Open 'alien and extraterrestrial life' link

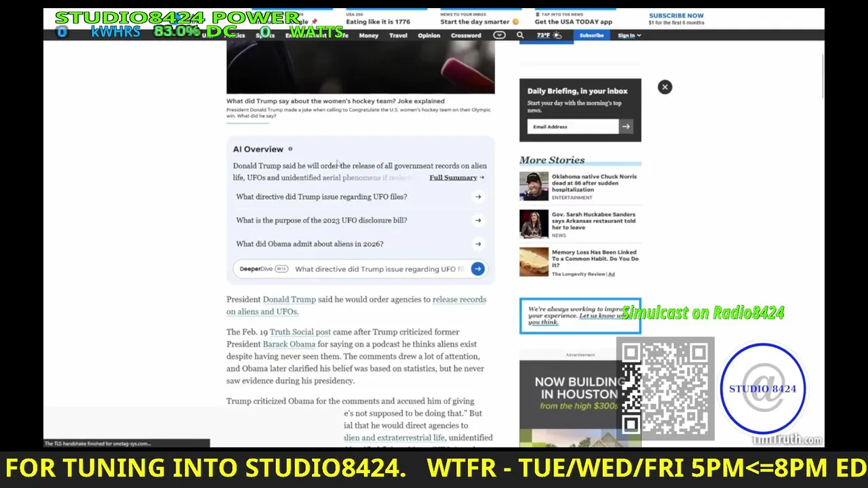pos(394,438)
